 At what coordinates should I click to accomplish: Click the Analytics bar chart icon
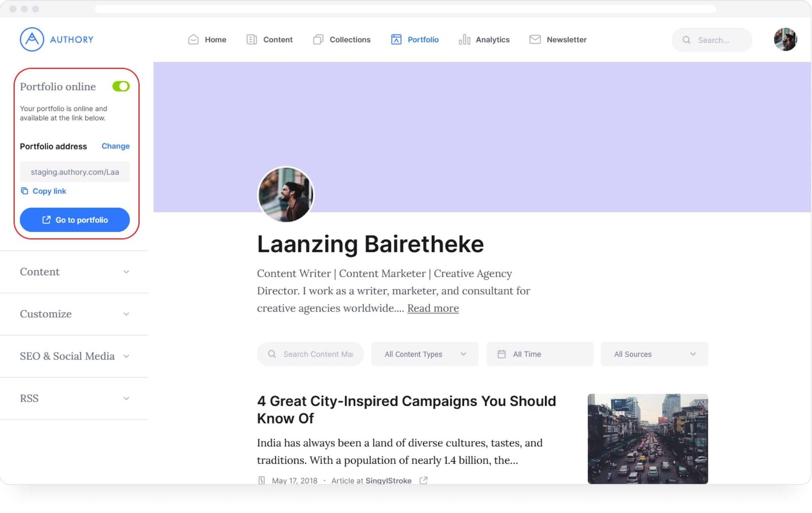pyautogui.click(x=464, y=39)
